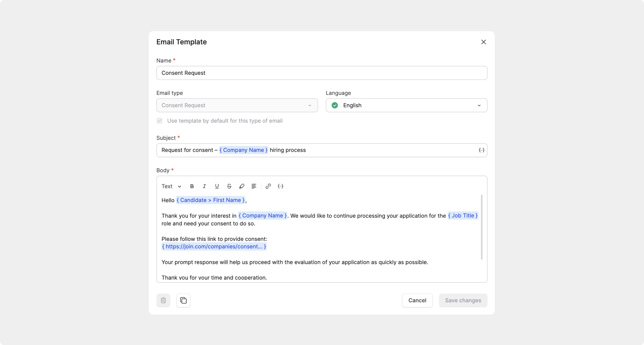Viewport: 644px width, 345px height.
Task: Expand the Email type dropdown
Action: click(237, 105)
